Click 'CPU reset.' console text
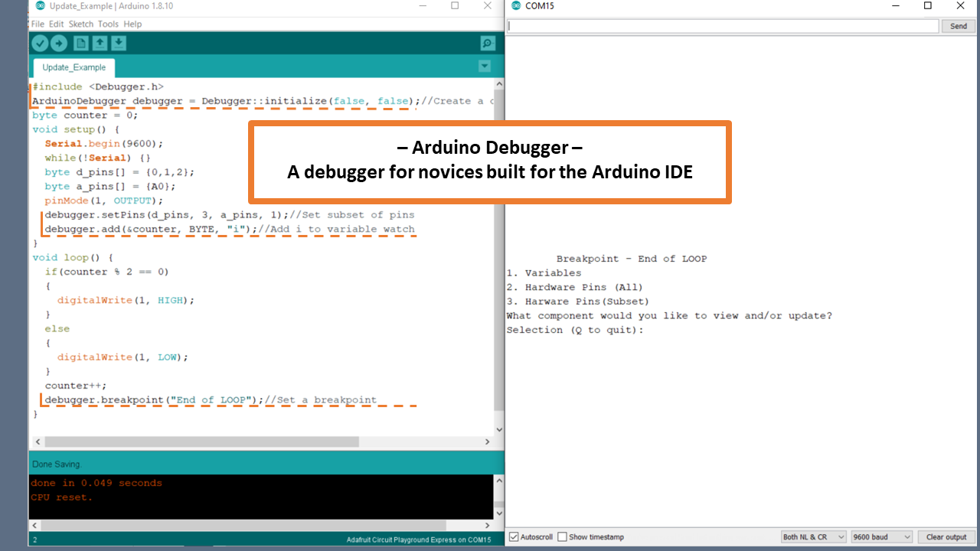This screenshot has width=980, height=551. (62, 497)
